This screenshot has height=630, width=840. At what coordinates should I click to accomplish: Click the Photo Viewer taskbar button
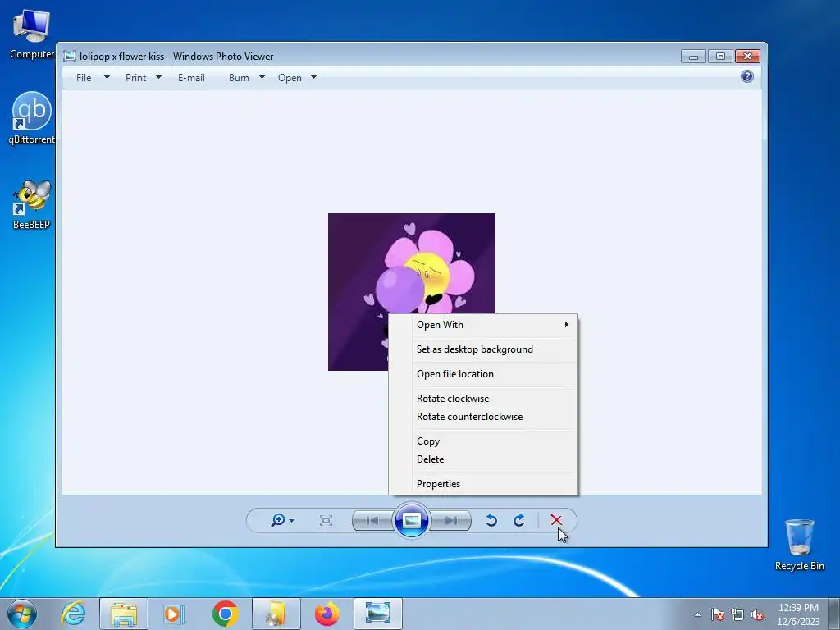click(377, 614)
